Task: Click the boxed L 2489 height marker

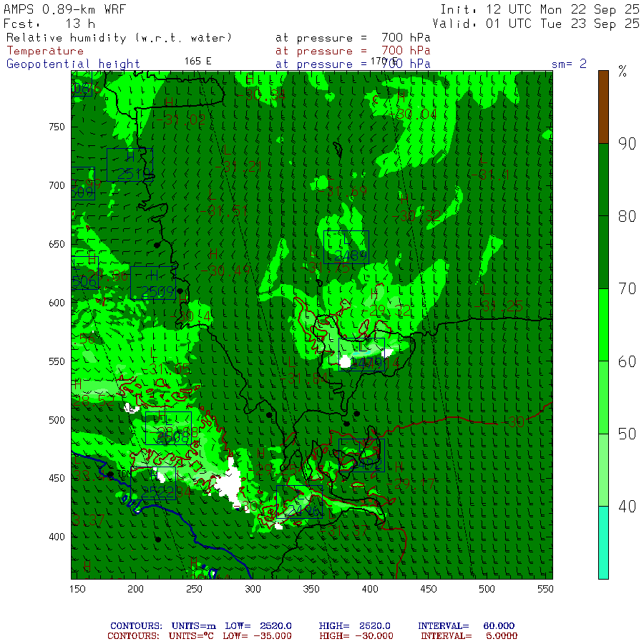Action: (x=346, y=248)
